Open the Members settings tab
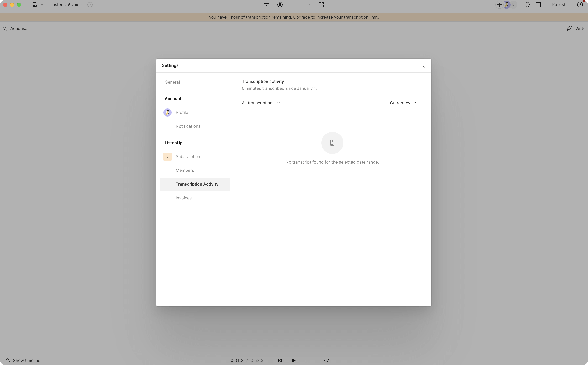Viewport: 588px width, 365px height. click(x=185, y=170)
